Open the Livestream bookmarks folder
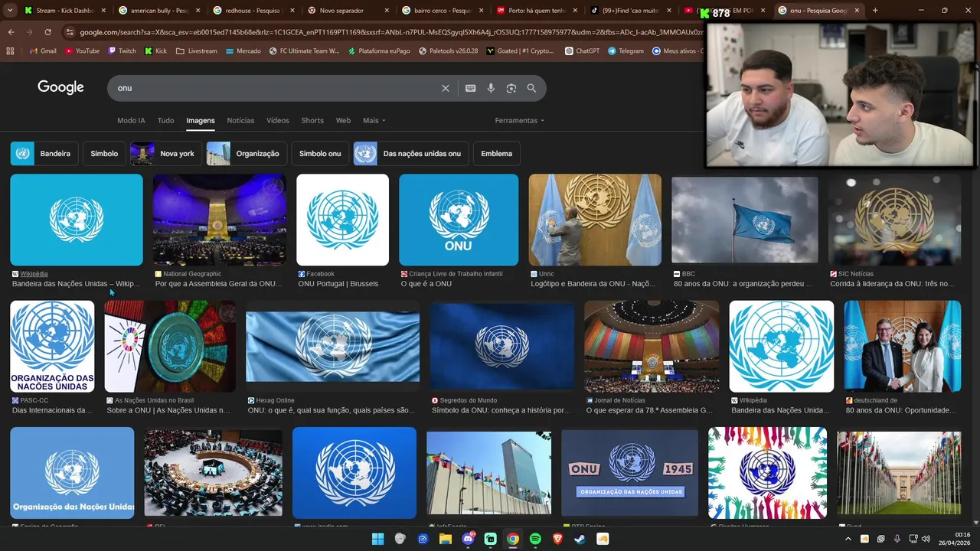 (196, 51)
